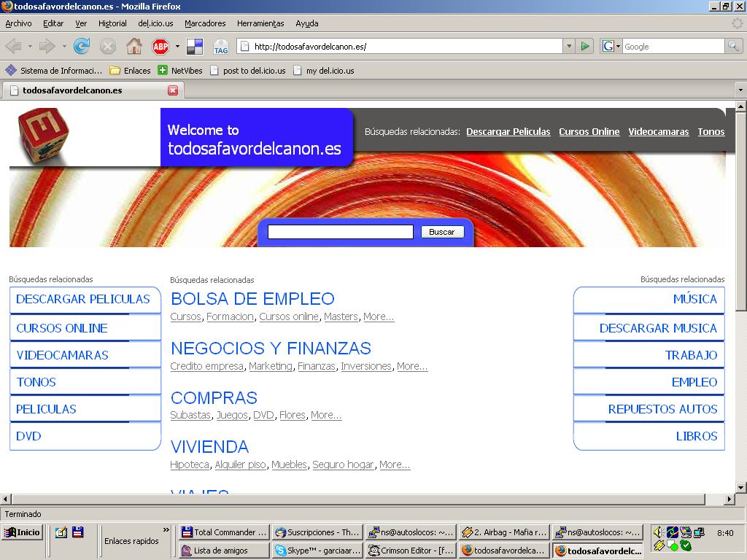Click the Reload page icon
The width and height of the screenshot is (747, 560).
pos(82,47)
